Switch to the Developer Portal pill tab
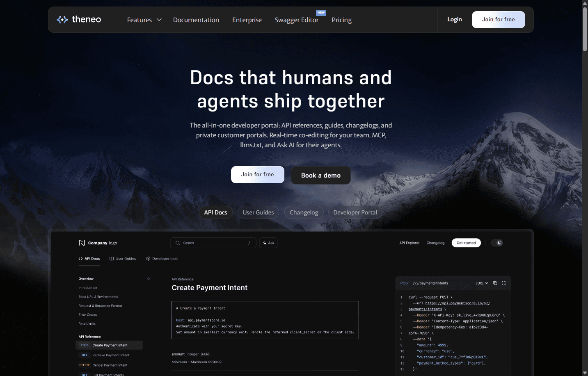Screen dimensions: 588x376 355,212
